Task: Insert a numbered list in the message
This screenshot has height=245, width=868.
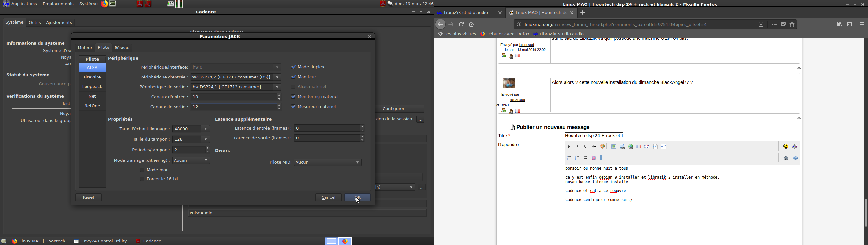Action: (x=578, y=158)
